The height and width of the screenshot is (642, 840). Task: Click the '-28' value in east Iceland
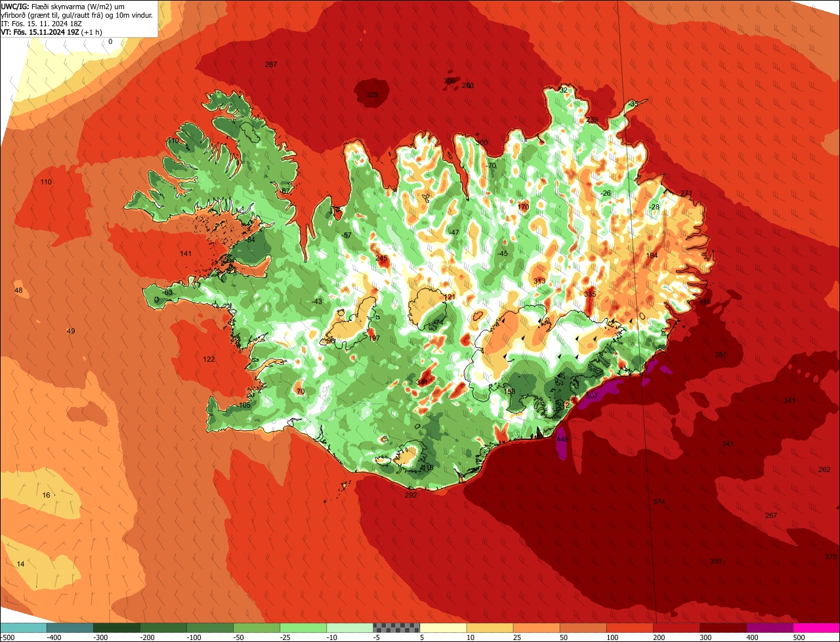tap(654, 207)
